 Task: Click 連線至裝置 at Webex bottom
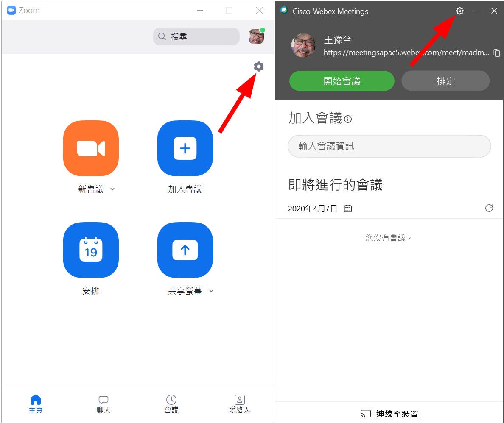[x=389, y=414]
